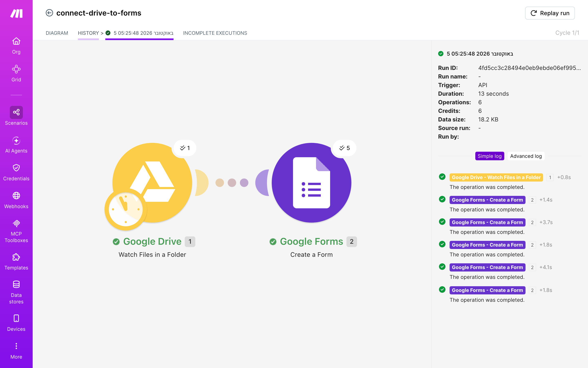Open Credentials in the sidebar
The height and width of the screenshot is (368, 588).
click(16, 173)
